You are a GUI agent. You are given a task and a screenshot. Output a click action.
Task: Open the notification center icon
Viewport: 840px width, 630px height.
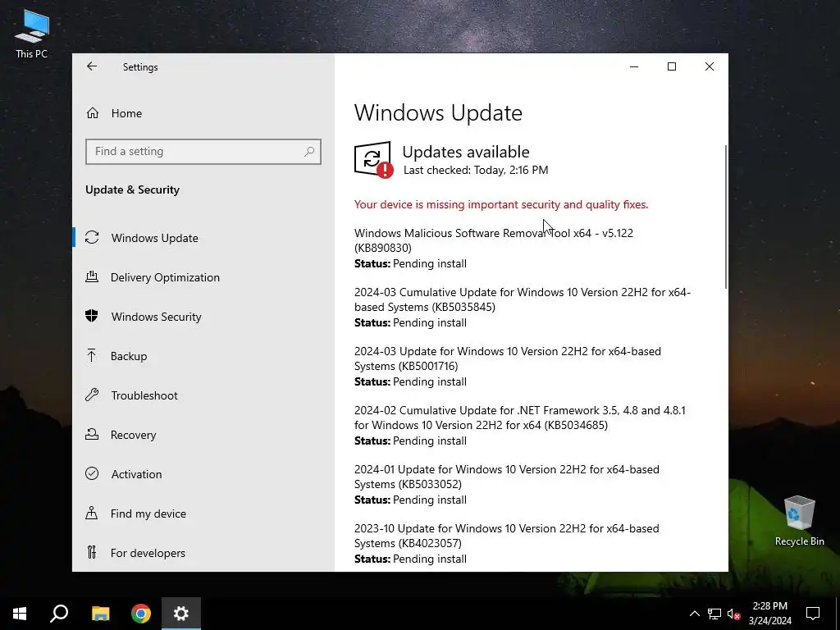click(813, 614)
